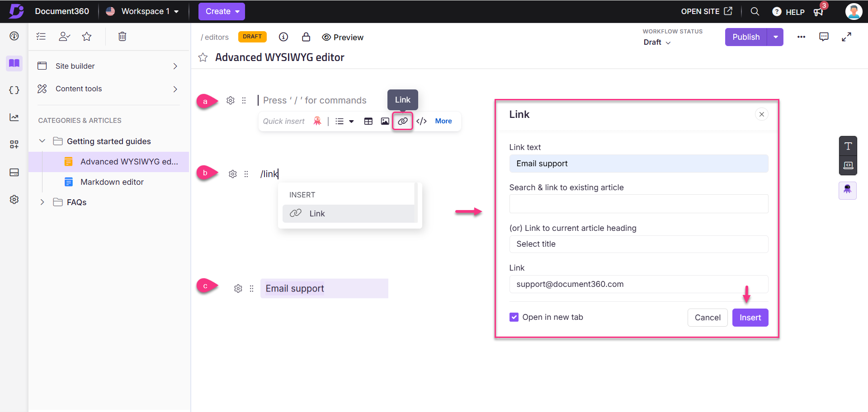Click the Publish button

tap(746, 37)
